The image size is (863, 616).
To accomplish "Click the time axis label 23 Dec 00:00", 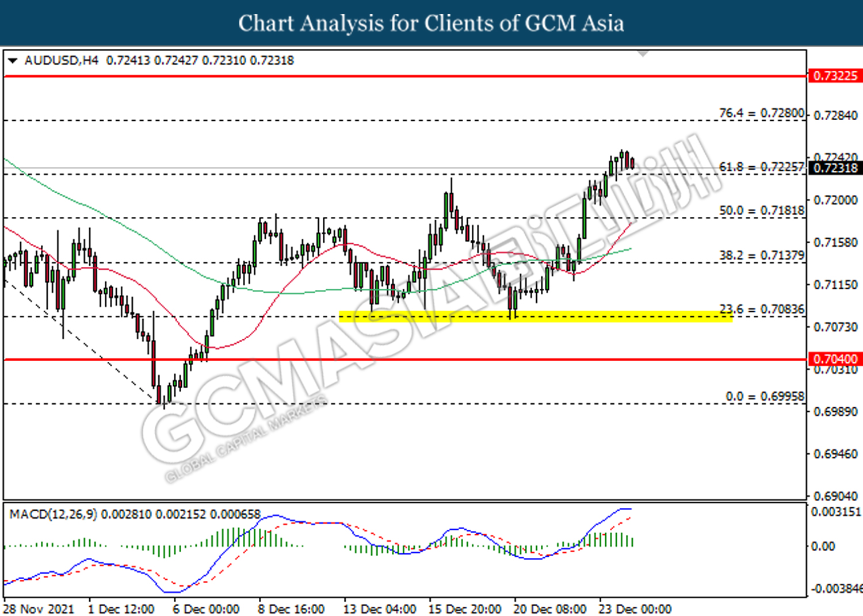I will (x=635, y=609).
